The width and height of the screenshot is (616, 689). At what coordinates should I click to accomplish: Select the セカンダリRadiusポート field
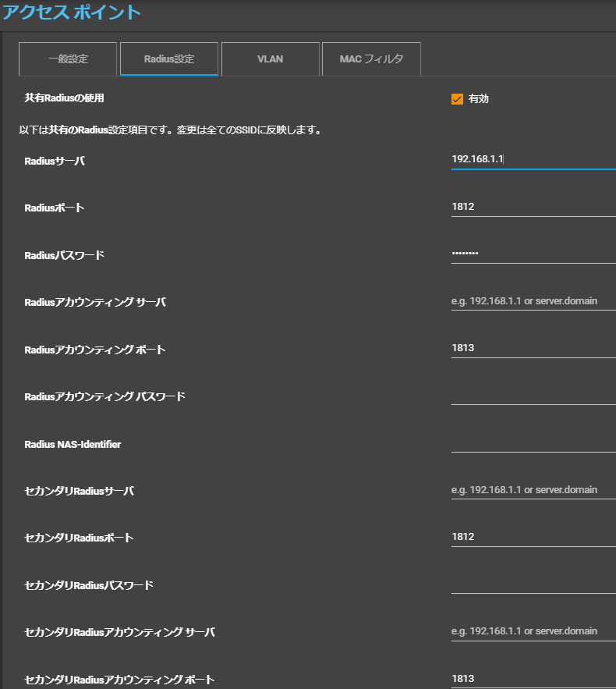[x=533, y=537]
